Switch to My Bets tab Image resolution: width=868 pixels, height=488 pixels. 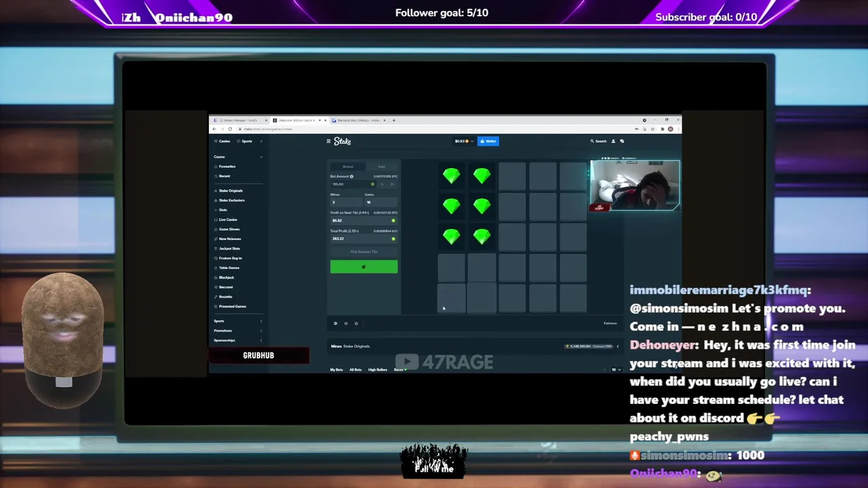(x=336, y=369)
